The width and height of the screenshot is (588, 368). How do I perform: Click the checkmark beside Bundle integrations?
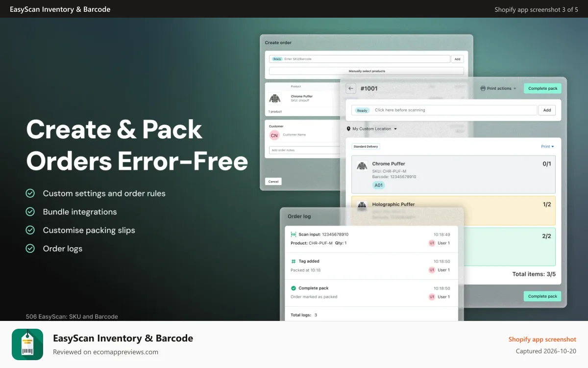coord(30,211)
